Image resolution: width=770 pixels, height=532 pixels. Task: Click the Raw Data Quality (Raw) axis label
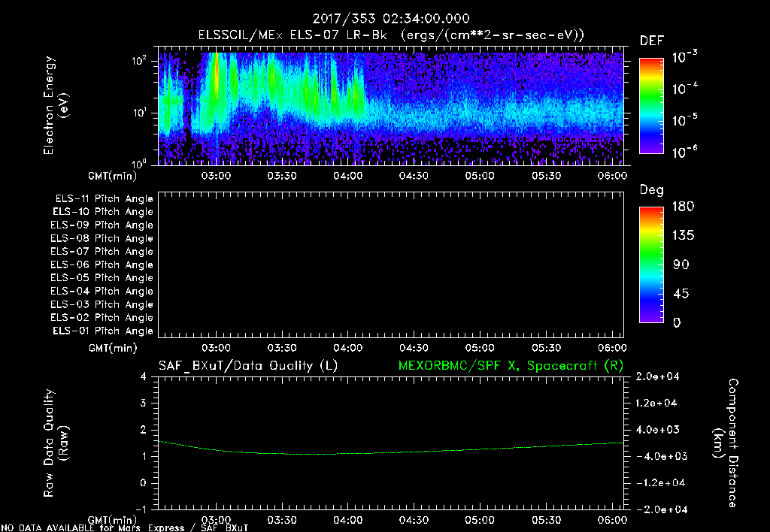click(56, 443)
